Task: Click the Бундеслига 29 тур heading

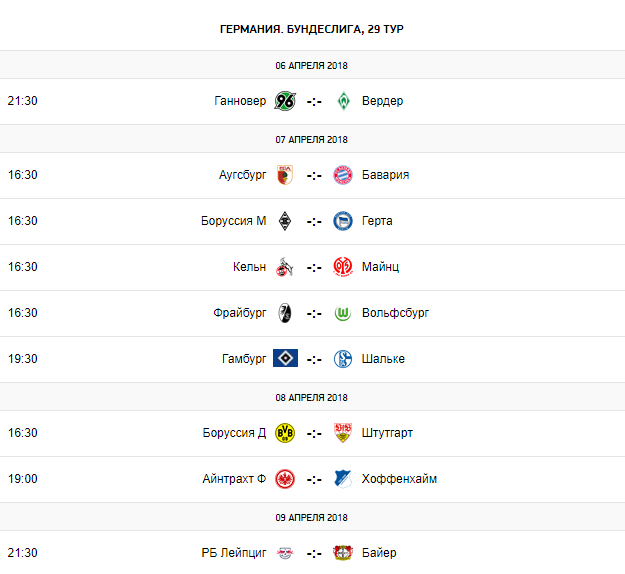Action: coord(312,29)
